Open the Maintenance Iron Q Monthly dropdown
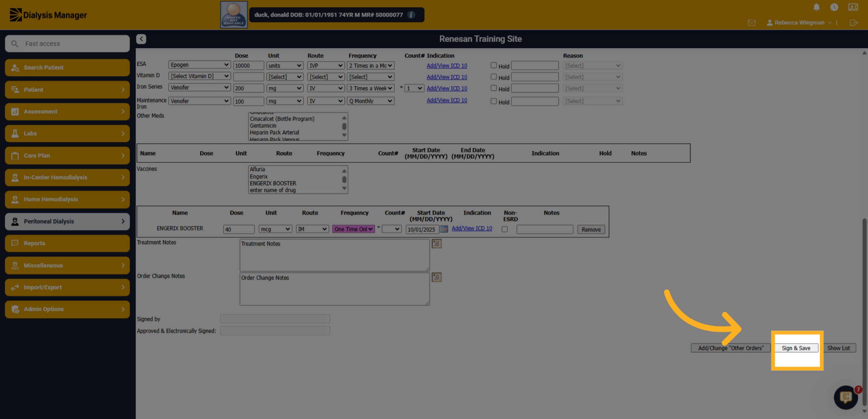The width and height of the screenshot is (868, 419). tap(370, 101)
